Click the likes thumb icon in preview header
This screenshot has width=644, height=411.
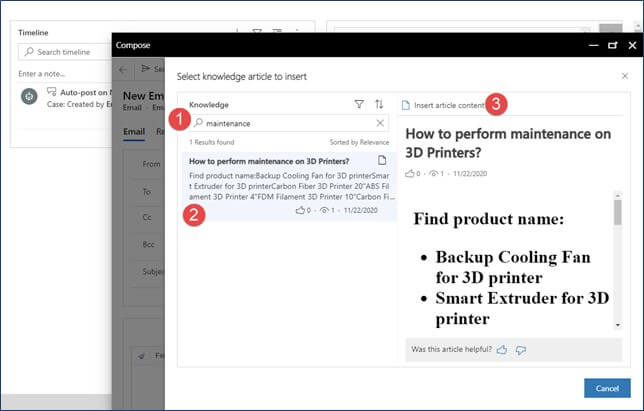tap(409, 173)
